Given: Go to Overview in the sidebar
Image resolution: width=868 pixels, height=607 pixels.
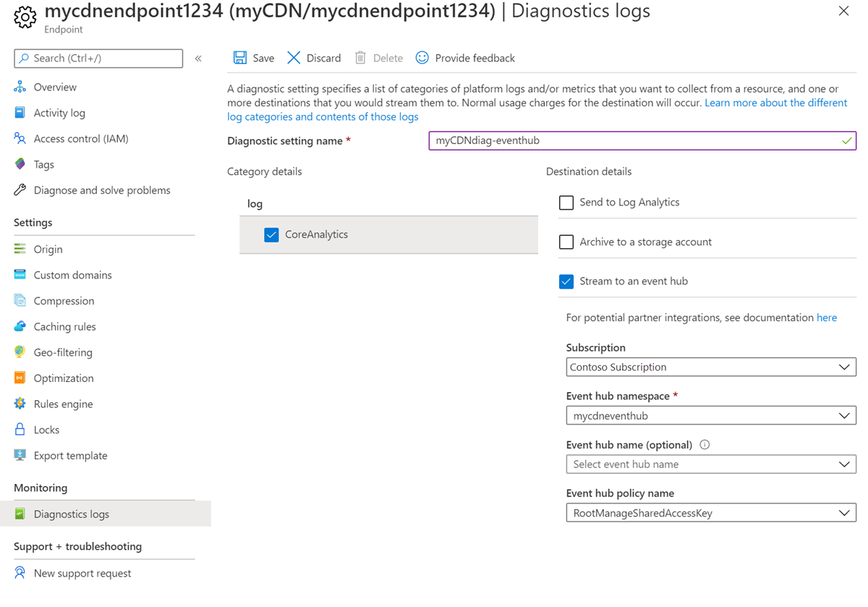Looking at the screenshot, I should (55, 87).
